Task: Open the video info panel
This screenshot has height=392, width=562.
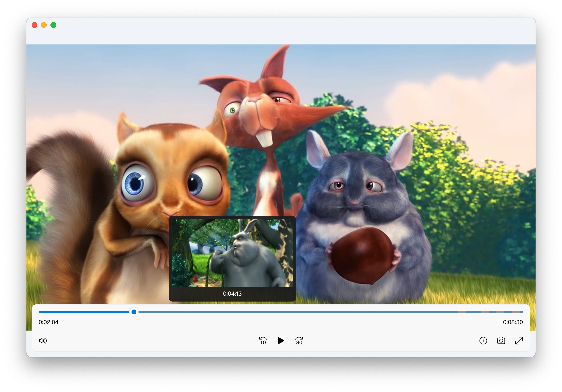Action: tap(483, 341)
